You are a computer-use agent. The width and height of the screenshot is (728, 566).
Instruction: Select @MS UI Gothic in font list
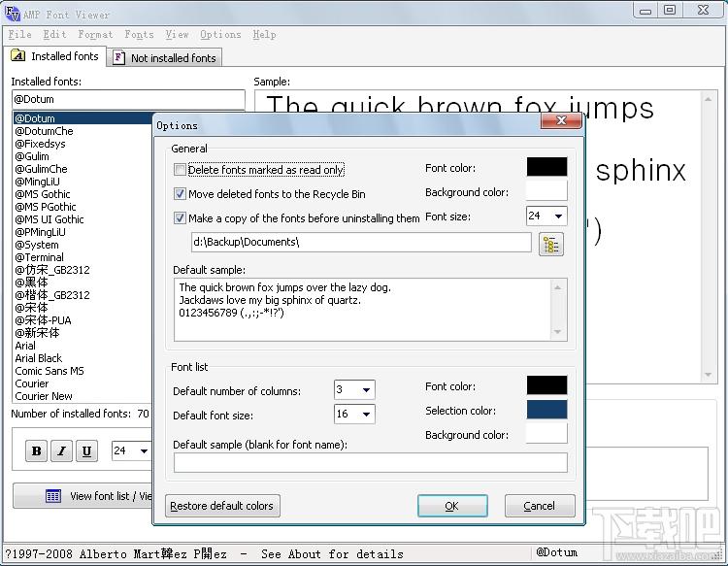point(50,219)
